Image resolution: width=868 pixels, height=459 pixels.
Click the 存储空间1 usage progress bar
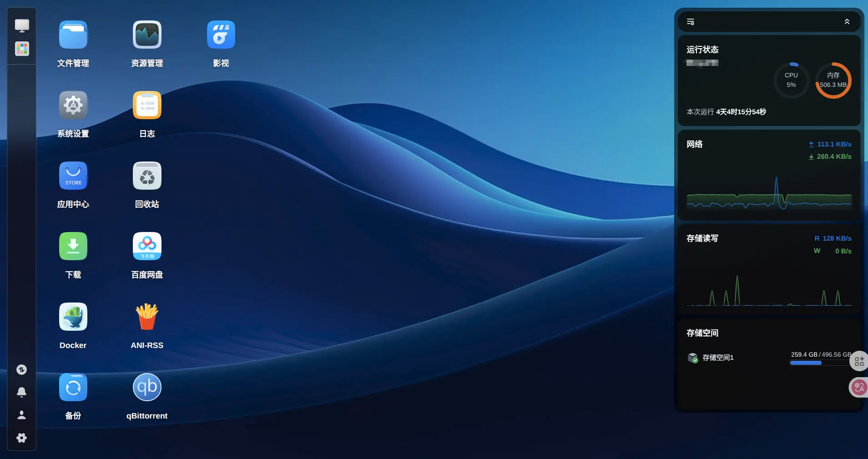[x=820, y=363]
